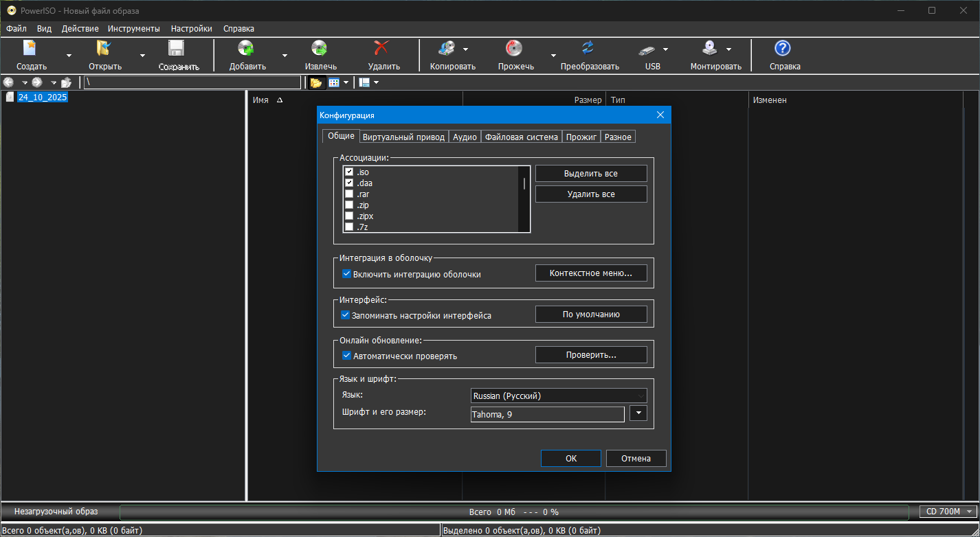The image size is (980, 537).
Task: Click the Open file toolbar icon
Action: 104,48
